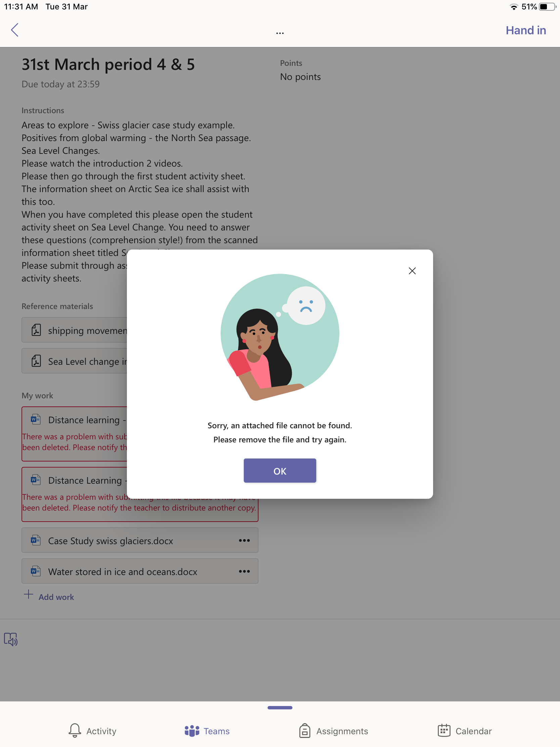
Task: Confirm the error dialog with OK
Action: [280, 471]
